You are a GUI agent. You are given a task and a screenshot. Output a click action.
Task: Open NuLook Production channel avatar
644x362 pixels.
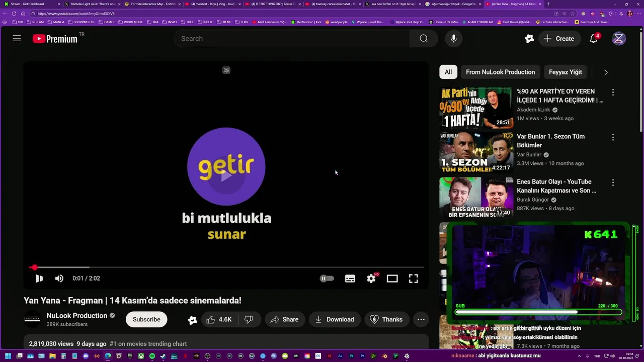(32, 319)
